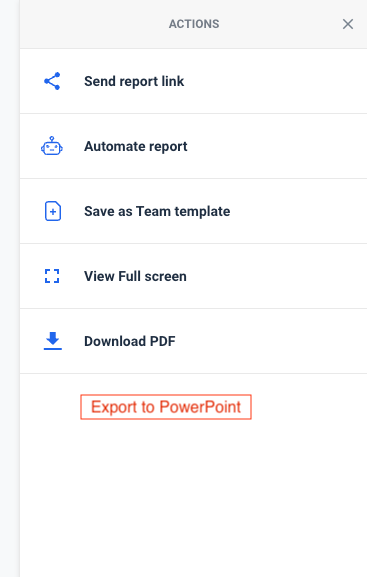Close the Actions panel
The width and height of the screenshot is (367, 577).
[x=348, y=24]
